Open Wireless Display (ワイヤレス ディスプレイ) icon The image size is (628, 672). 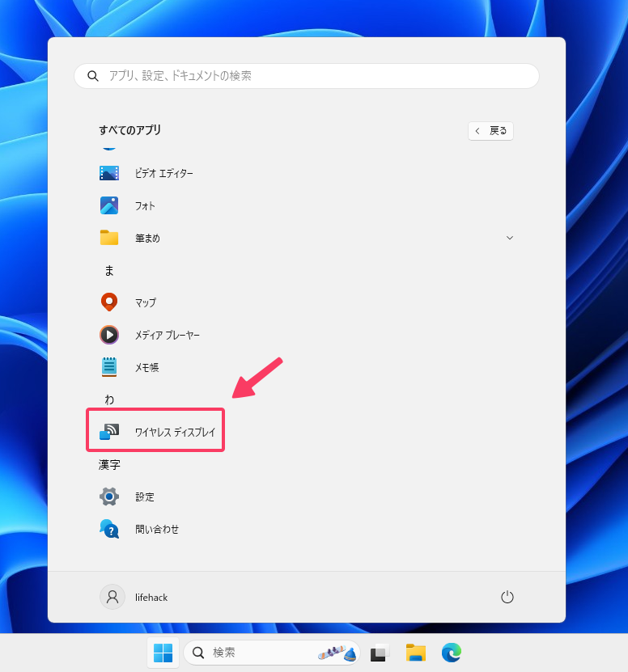(109, 432)
